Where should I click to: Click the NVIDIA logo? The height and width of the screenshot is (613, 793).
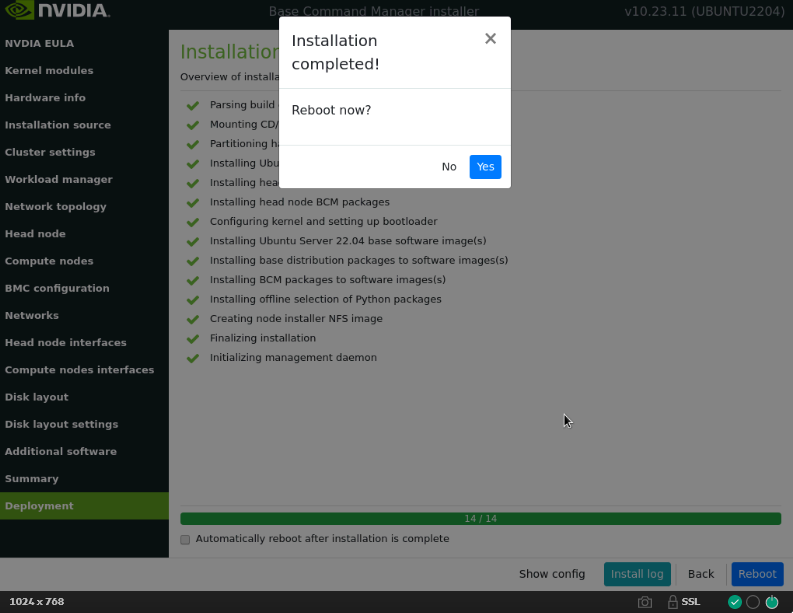(x=57, y=12)
